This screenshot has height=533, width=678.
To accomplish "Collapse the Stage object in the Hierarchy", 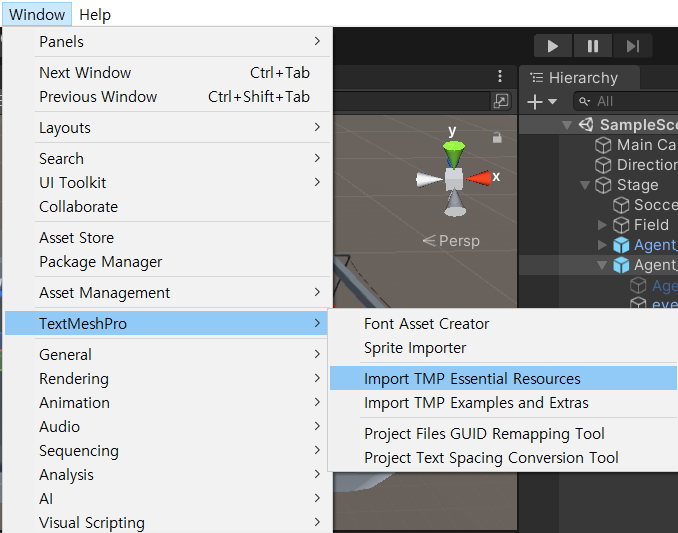I will click(585, 185).
